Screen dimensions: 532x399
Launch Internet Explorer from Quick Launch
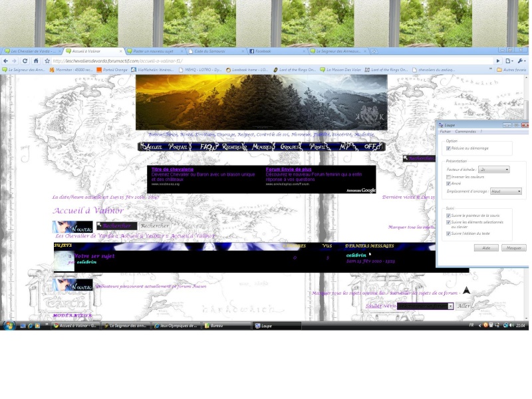point(30,326)
